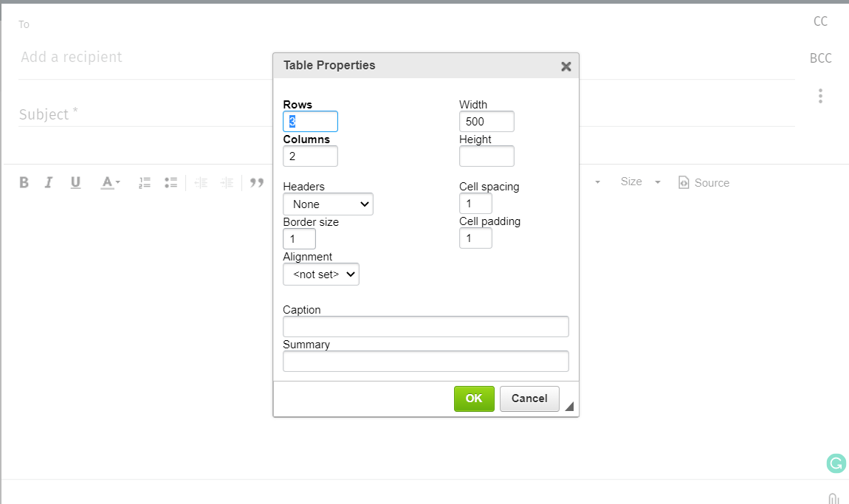
Task: Click the Caption input field
Action: [x=425, y=326]
